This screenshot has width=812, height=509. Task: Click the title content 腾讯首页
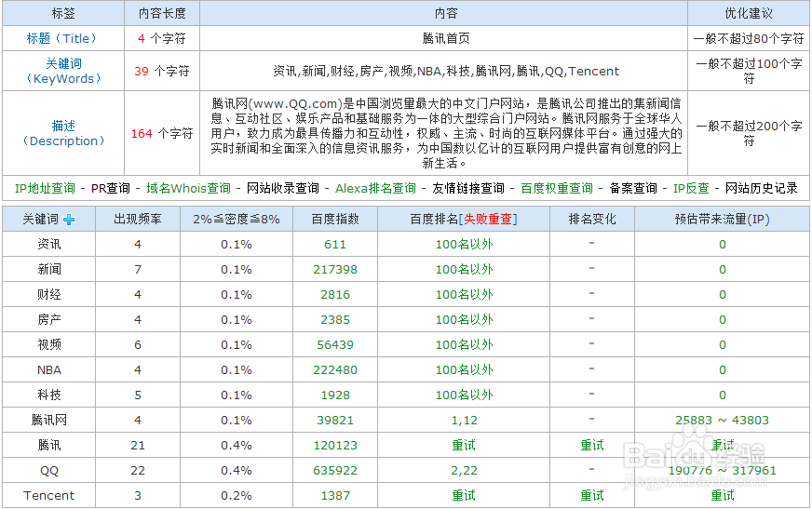pos(446,38)
